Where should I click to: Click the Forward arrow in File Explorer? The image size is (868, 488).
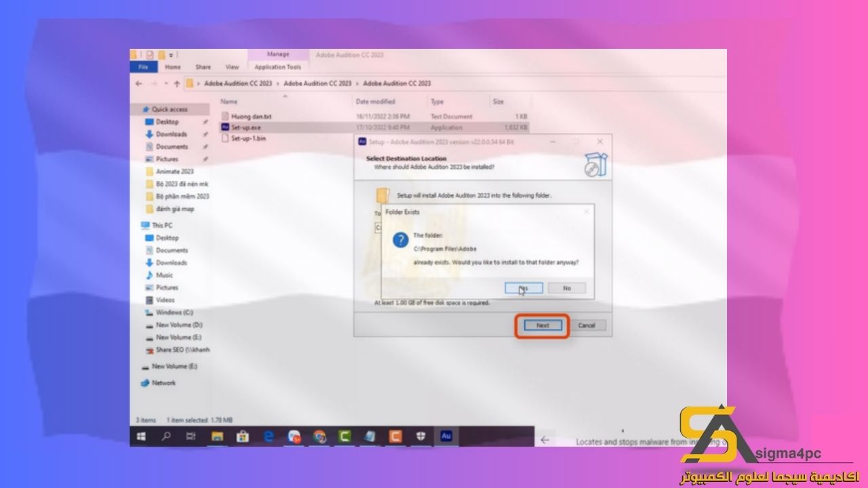click(153, 83)
